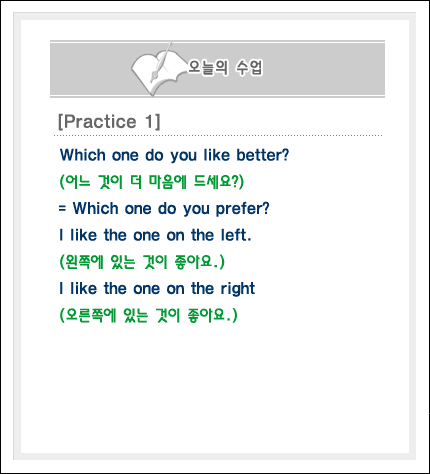Click Korean line 오른쪽에 있는 것이 좋아요
Image resolution: width=430 pixels, height=474 pixels.
pos(148,315)
